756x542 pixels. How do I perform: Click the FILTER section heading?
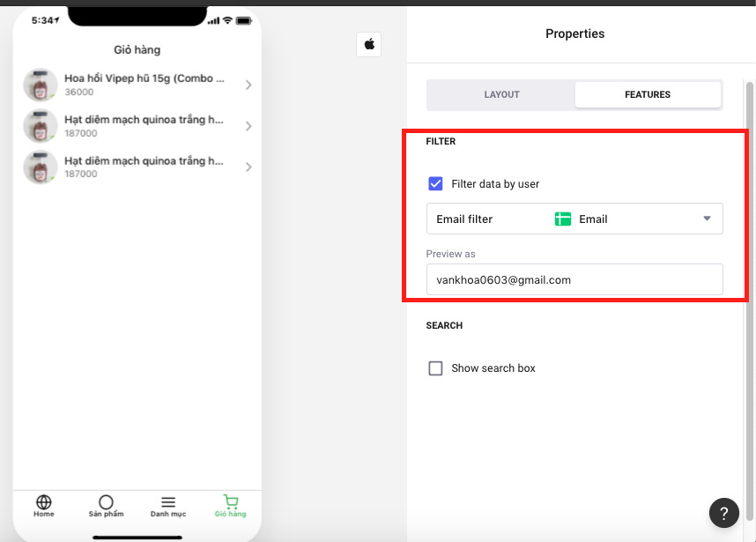[441, 141]
